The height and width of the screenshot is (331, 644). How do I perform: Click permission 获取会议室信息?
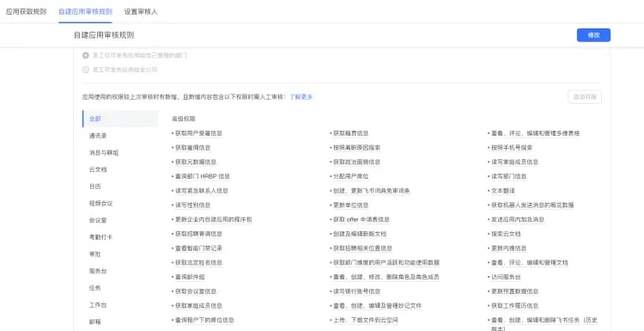(x=196, y=291)
